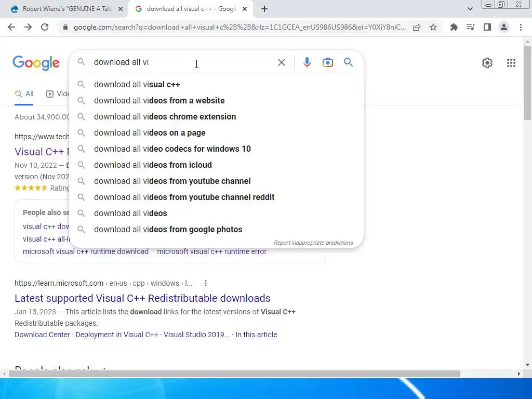Screen dimensions: 532x399
Task: View site info via the lock icon
Action: point(65,27)
